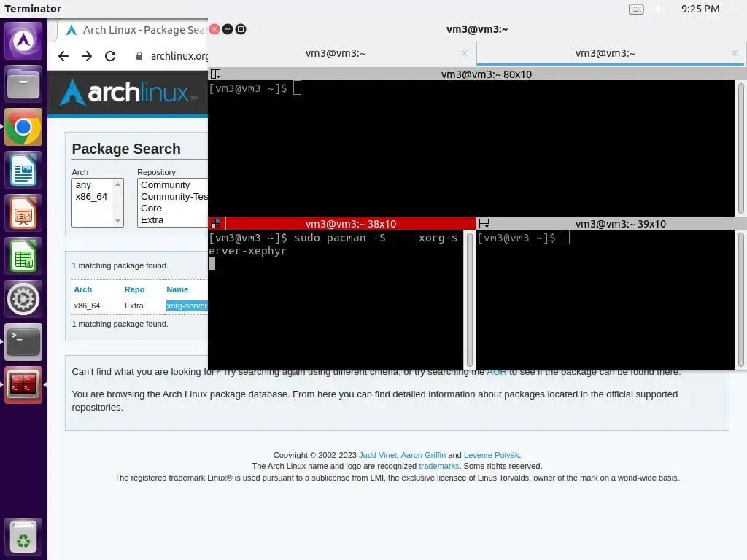The height and width of the screenshot is (560, 747).
Task: Open the 9:25 PM clock menu
Action: [x=700, y=9]
